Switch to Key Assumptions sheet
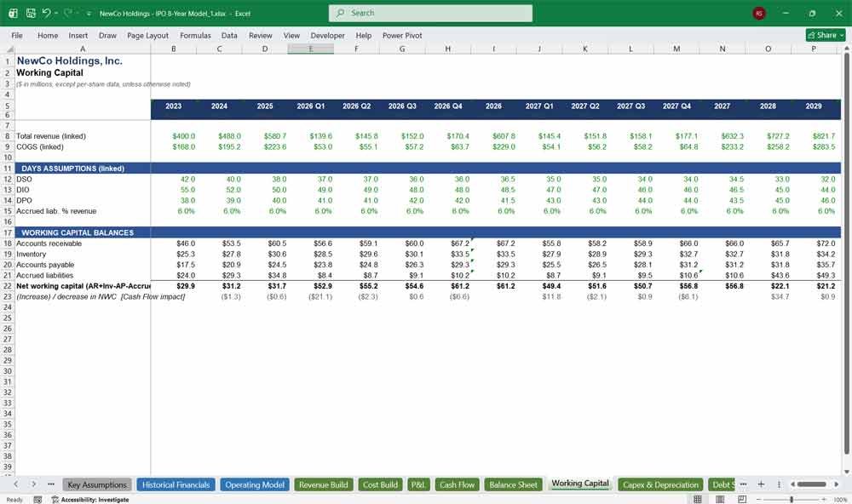Screen dimensions: 852x504 pos(97,484)
